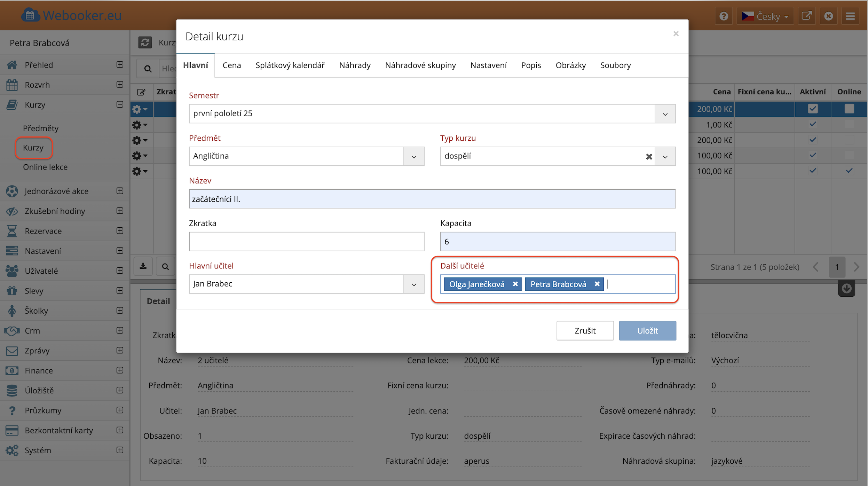Click the Zrušit button
868x486 pixels.
tap(585, 330)
